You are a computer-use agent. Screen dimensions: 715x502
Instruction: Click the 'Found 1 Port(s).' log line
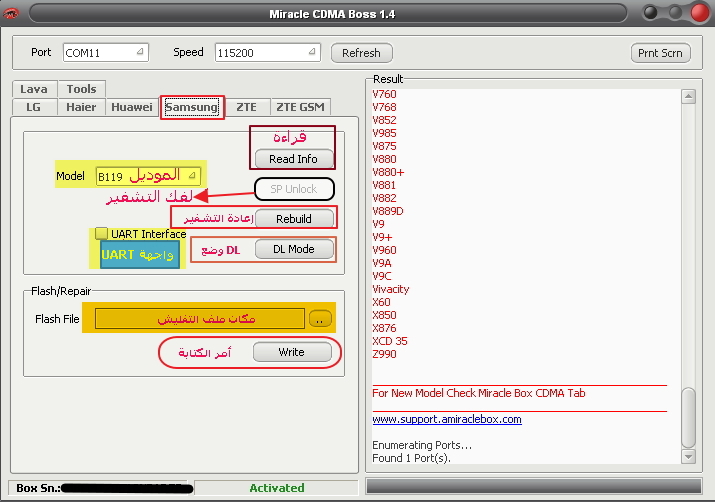pos(411,458)
